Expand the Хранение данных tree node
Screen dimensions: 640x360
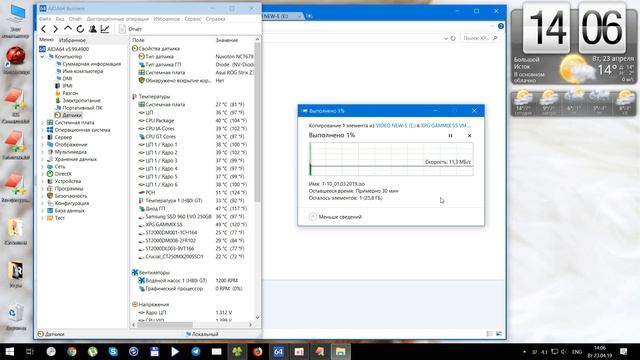coord(42,159)
